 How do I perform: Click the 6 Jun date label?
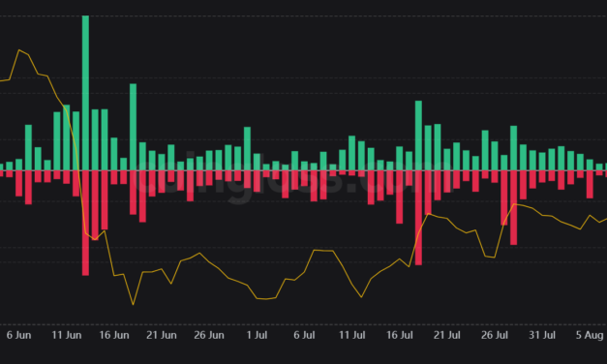click(x=18, y=335)
